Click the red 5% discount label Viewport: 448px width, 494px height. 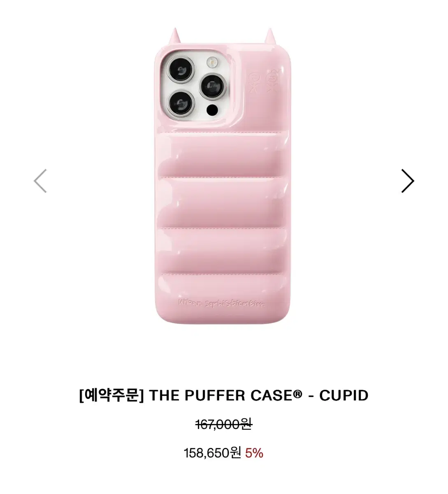tap(254, 453)
